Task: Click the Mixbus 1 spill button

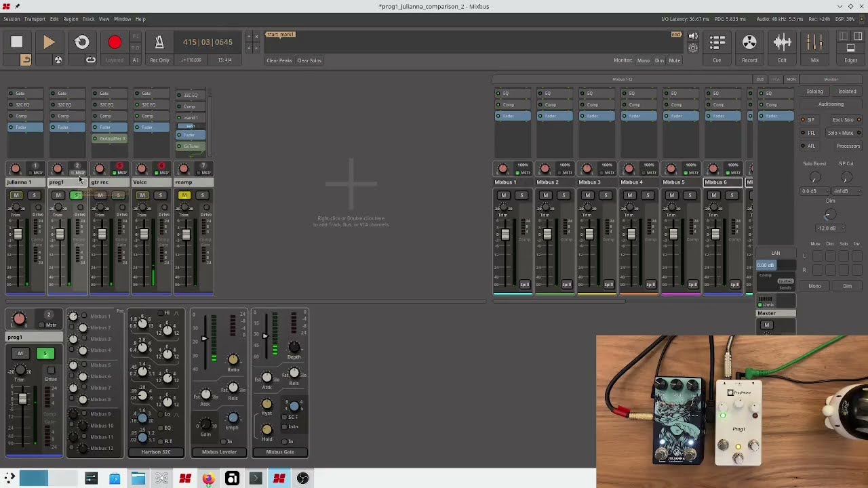Action: click(x=524, y=285)
